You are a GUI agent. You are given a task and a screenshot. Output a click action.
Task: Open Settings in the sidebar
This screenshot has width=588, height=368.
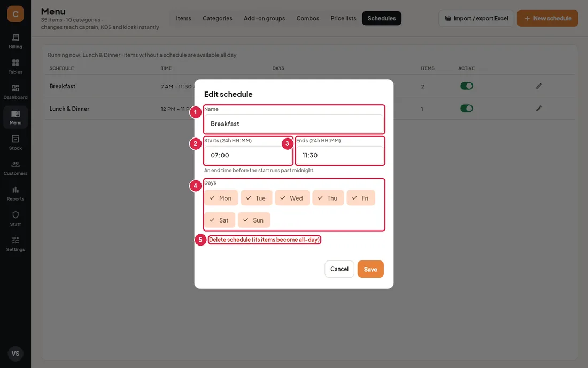pos(16,244)
